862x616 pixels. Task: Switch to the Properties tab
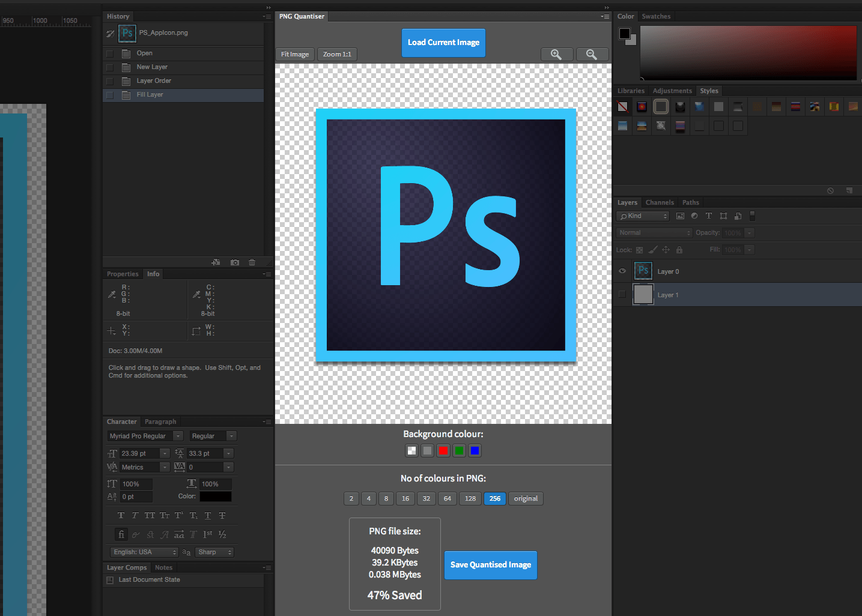click(123, 274)
